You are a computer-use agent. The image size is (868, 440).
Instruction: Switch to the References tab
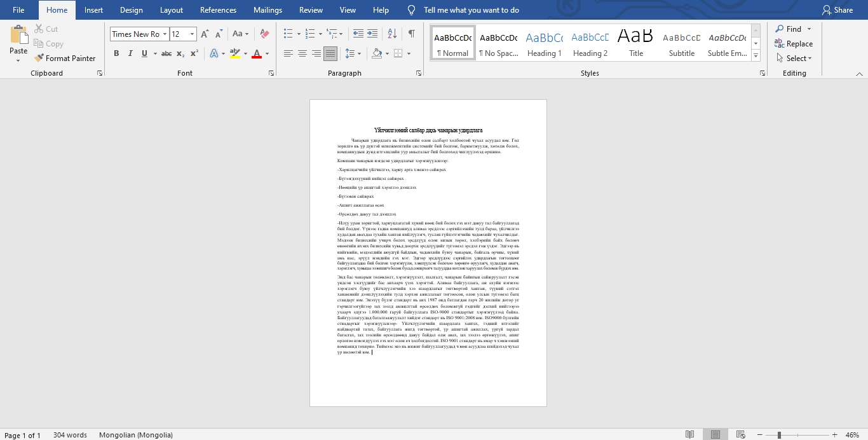pyautogui.click(x=218, y=10)
